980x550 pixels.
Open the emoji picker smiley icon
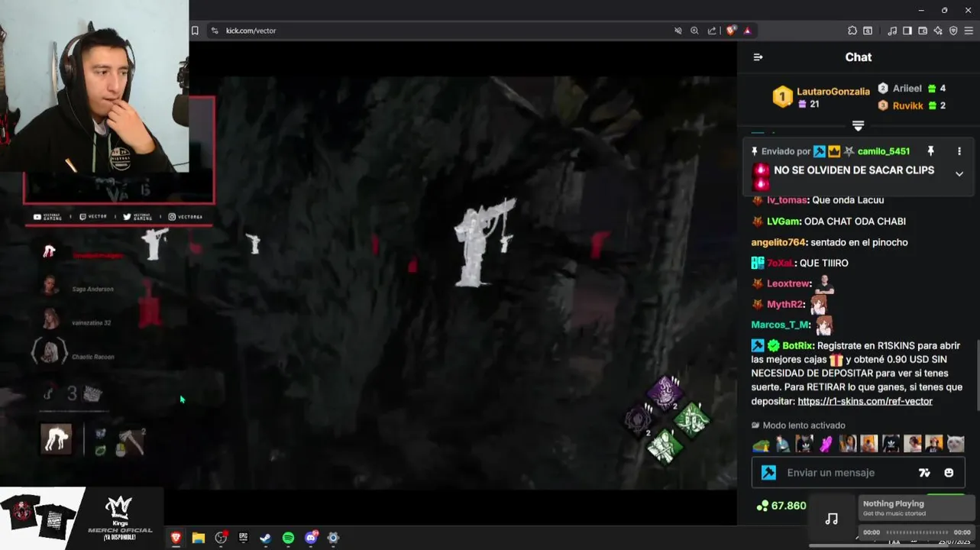click(x=949, y=473)
